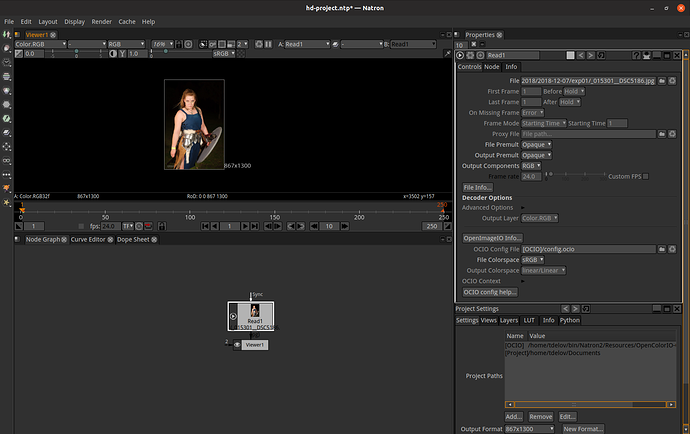Expand the Advanced Options section

523,208
